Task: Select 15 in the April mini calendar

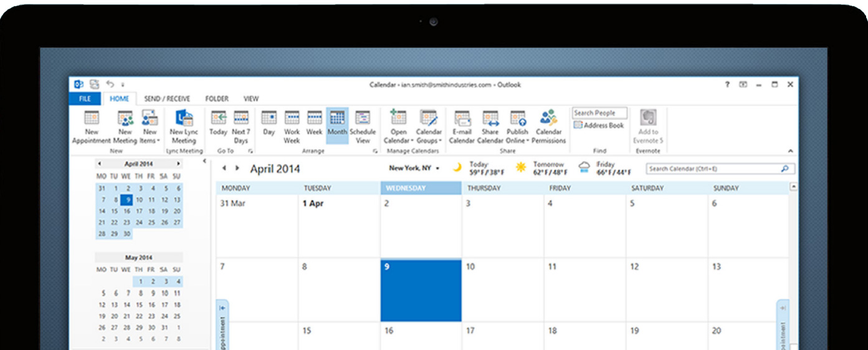Action: tap(115, 211)
